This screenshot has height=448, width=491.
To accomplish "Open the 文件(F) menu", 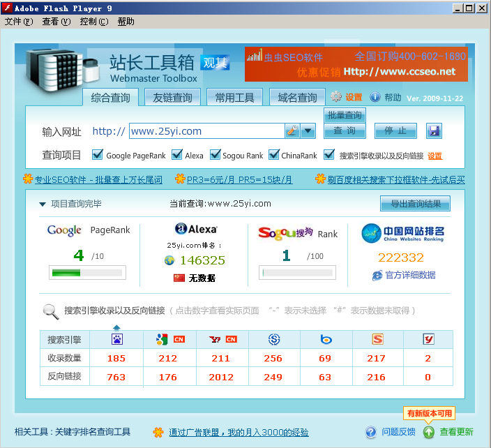I will coord(19,22).
